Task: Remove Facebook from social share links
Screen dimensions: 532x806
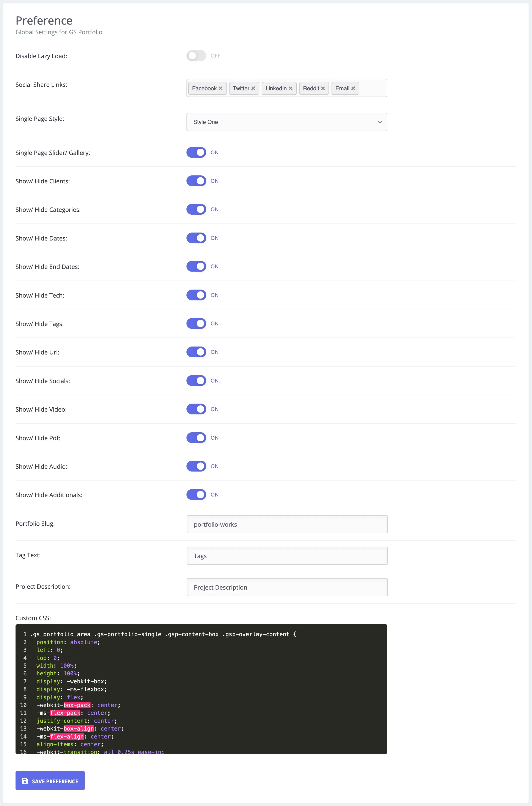Action: 221,88
